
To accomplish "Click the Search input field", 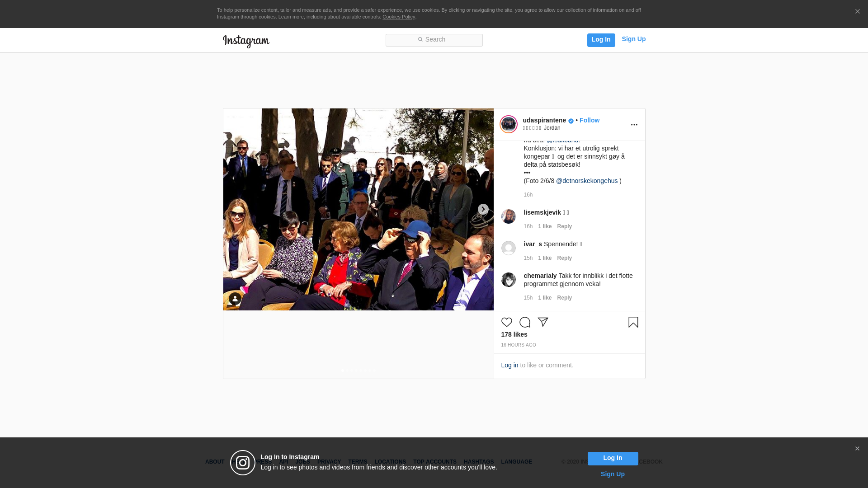I will click(434, 40).
